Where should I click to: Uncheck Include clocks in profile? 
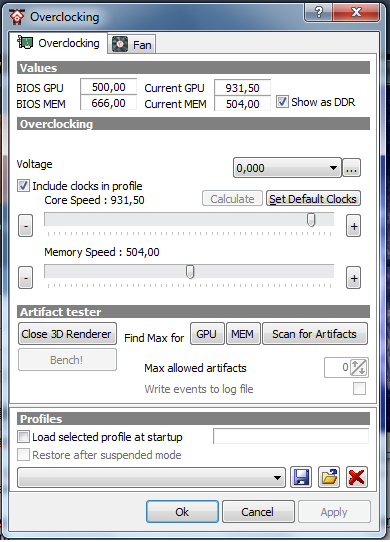click(23, 186)
